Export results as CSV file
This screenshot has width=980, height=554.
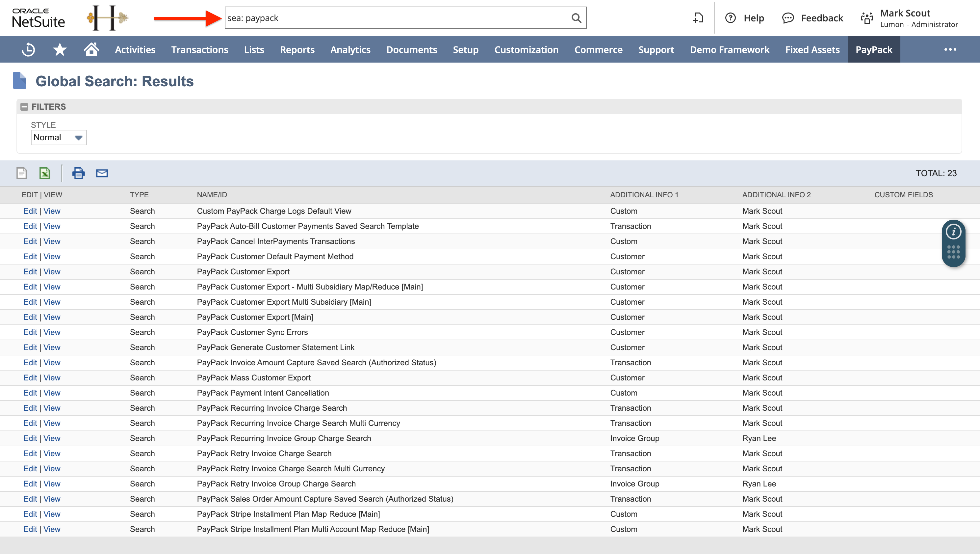point(21,173)
